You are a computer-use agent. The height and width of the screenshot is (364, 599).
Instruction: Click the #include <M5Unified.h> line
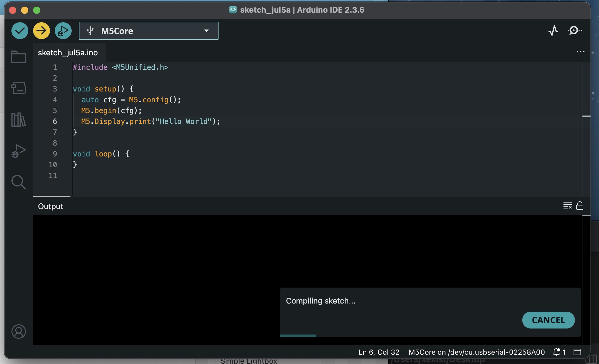(121, 67)
